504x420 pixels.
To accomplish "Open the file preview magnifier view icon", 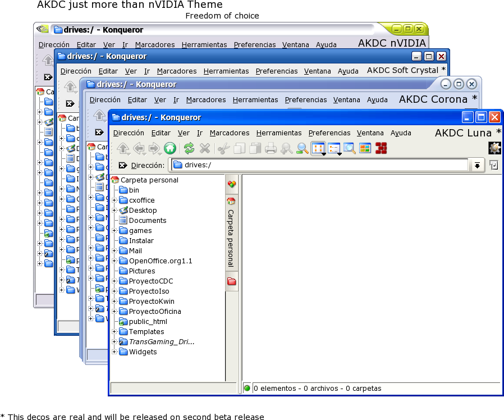I will click(x=350, y=148).
